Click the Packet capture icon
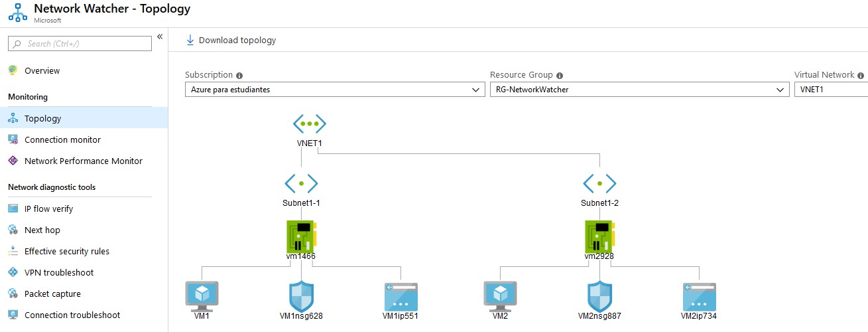 [x=13, y=293]
